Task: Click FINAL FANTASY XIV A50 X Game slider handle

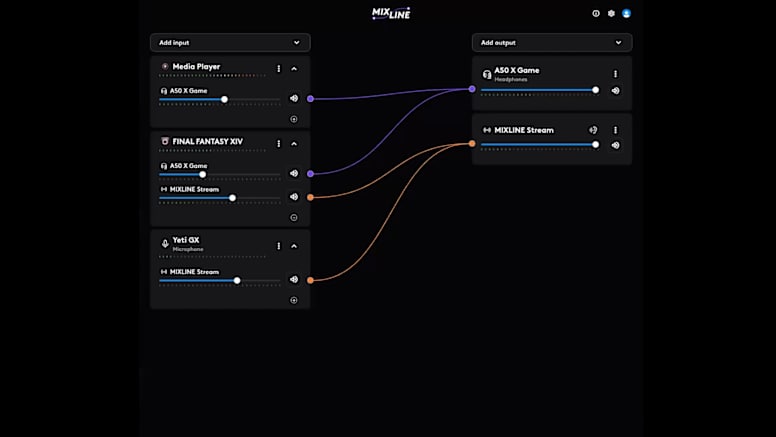Action: (202, 174)
